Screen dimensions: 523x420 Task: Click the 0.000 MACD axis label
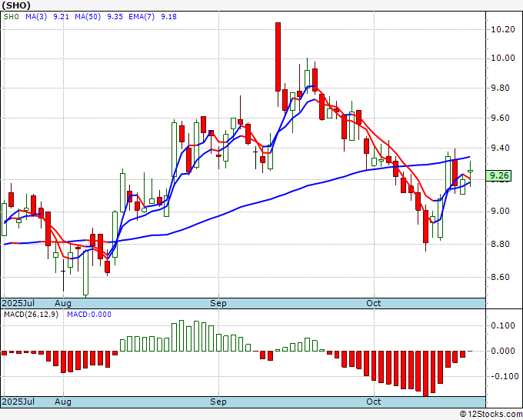503,351
